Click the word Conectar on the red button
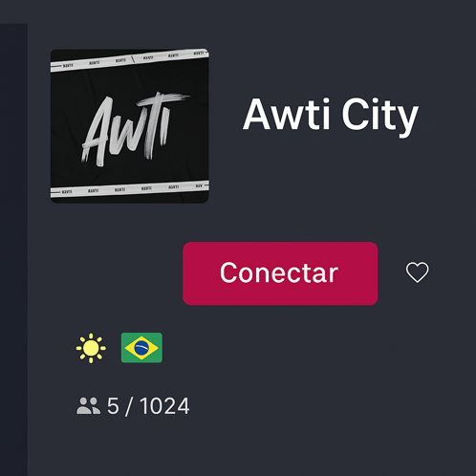Viewport: 476px width, 476px height. pos(279,273)
